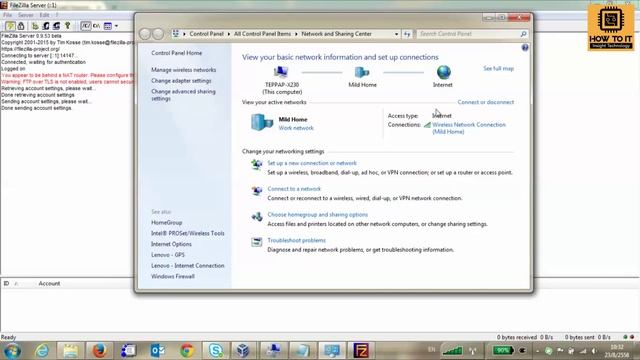Screen dimensions: 640x360
Task: Open Firefox from taskbar
Action: coord(99,351)
